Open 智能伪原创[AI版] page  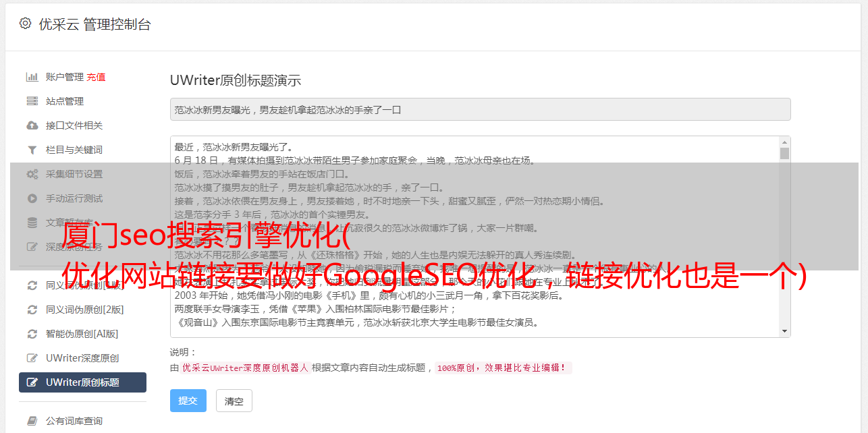(82, 334)
